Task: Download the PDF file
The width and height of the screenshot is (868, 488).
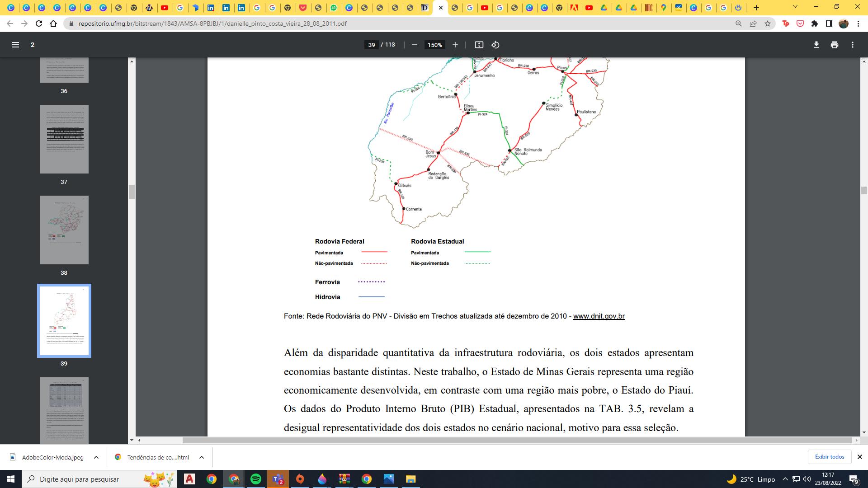Action: (816, 45)
